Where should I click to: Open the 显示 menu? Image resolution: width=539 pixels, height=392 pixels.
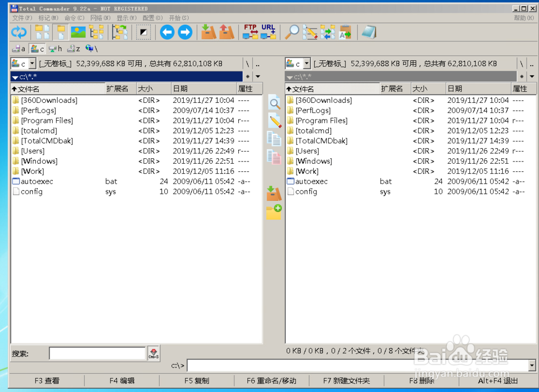(127, 18)
